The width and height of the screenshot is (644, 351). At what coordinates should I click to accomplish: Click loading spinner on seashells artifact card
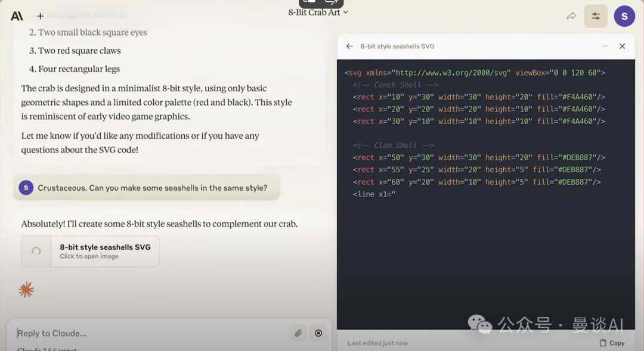(36, 251)
